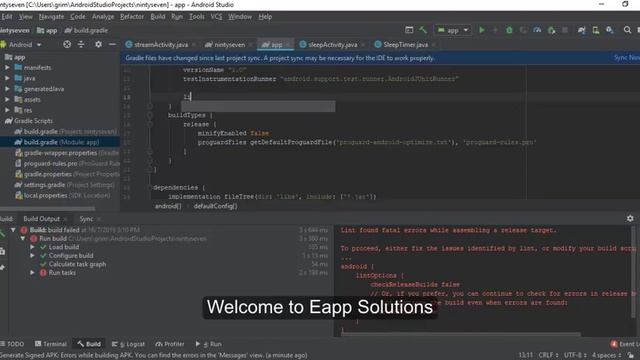Open the Tools menu
This screenshot has height=360, width=640.
[196, 17]
